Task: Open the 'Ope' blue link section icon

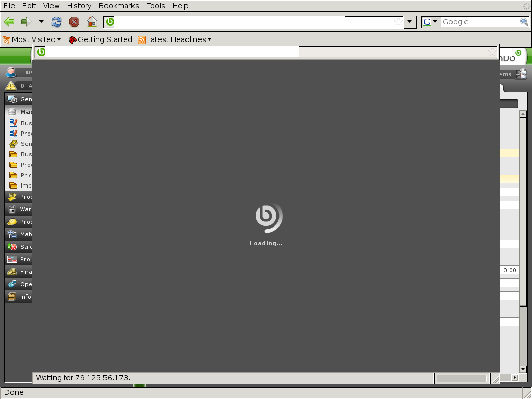Action: click(x=12, y=284)
